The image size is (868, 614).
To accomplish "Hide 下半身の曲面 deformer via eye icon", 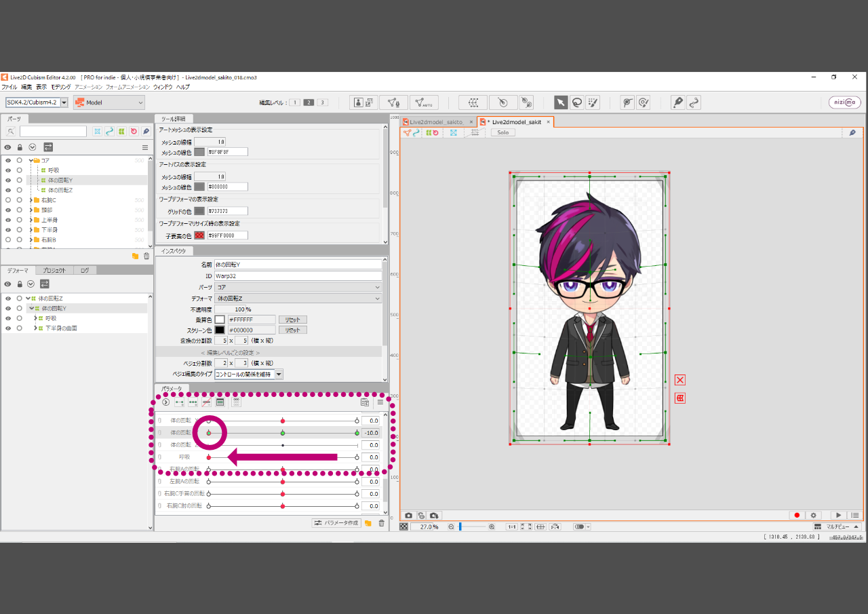I will click(x=8, y=328).
